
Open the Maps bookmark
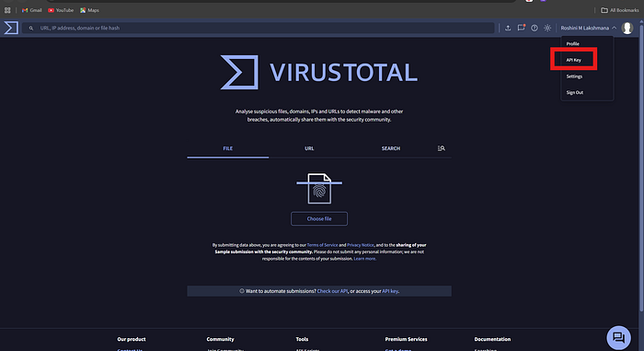coord(89,10)
